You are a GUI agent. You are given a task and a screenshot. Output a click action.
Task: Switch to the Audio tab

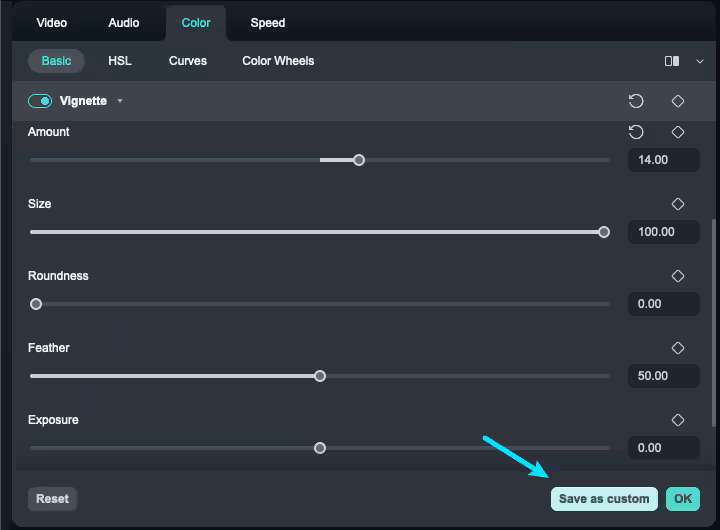click(124, 22)
